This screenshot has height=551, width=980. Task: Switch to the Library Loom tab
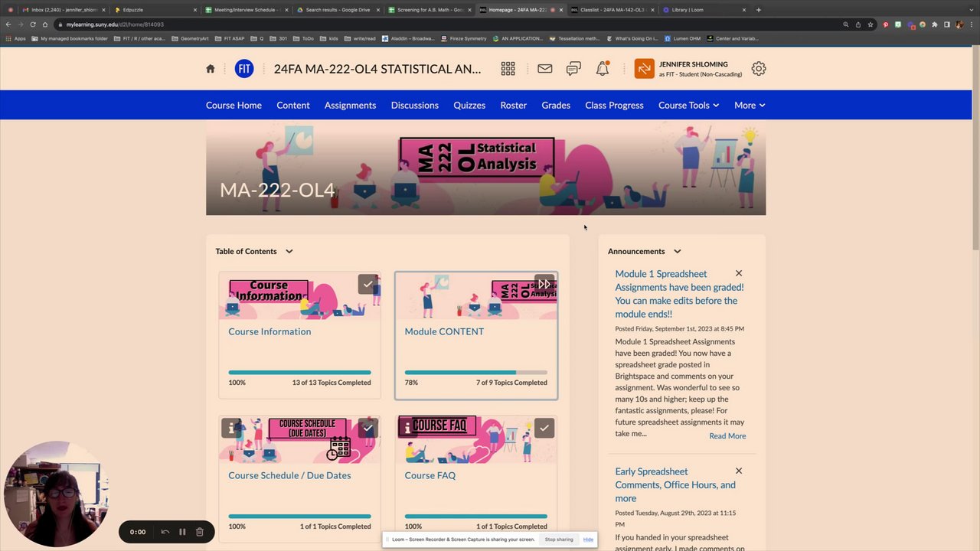click(x=703, y=10)
